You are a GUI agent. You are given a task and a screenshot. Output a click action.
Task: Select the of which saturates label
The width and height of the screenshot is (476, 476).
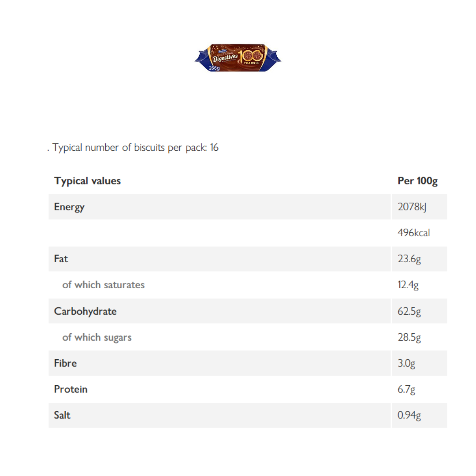[104, 285]
